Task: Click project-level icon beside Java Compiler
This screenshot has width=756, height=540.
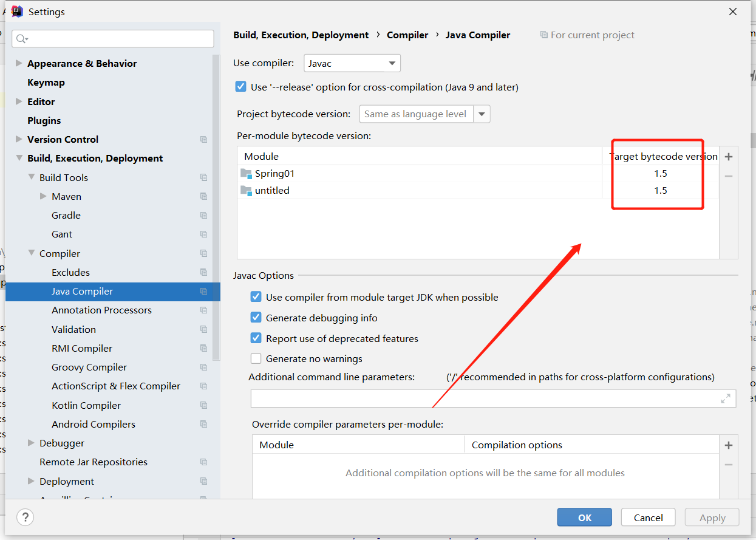Action: coord(204,292)
